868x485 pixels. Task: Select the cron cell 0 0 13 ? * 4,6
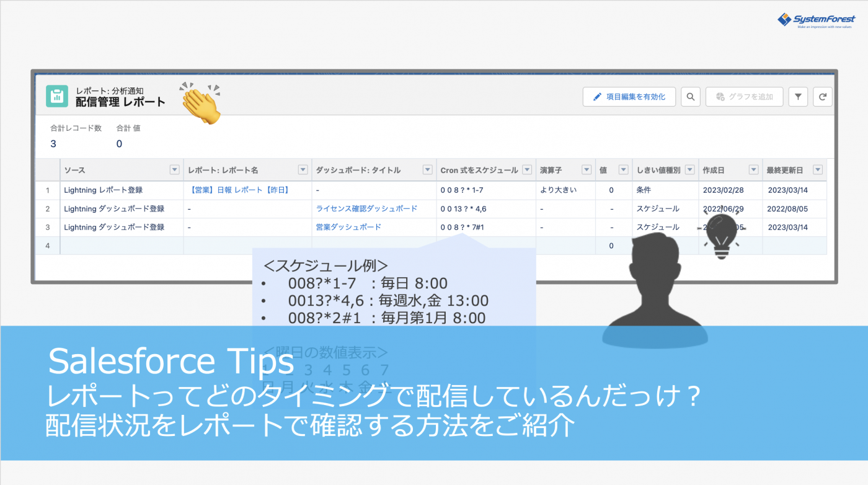tap(486, 208)
